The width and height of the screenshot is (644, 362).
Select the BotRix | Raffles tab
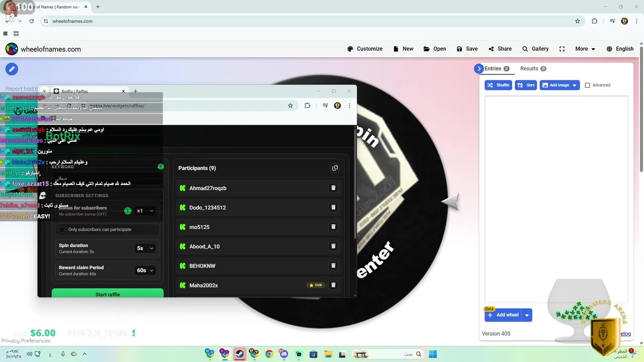pos(90,92)
